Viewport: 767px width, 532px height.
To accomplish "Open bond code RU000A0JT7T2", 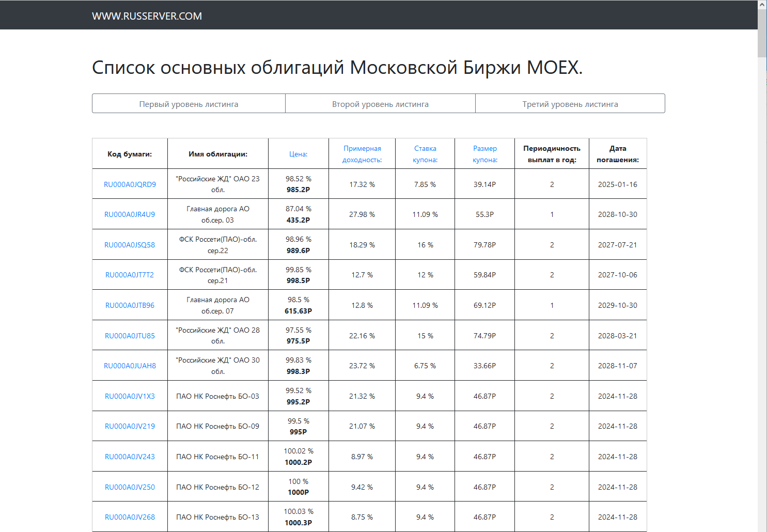I will click(x=130, y=275).
